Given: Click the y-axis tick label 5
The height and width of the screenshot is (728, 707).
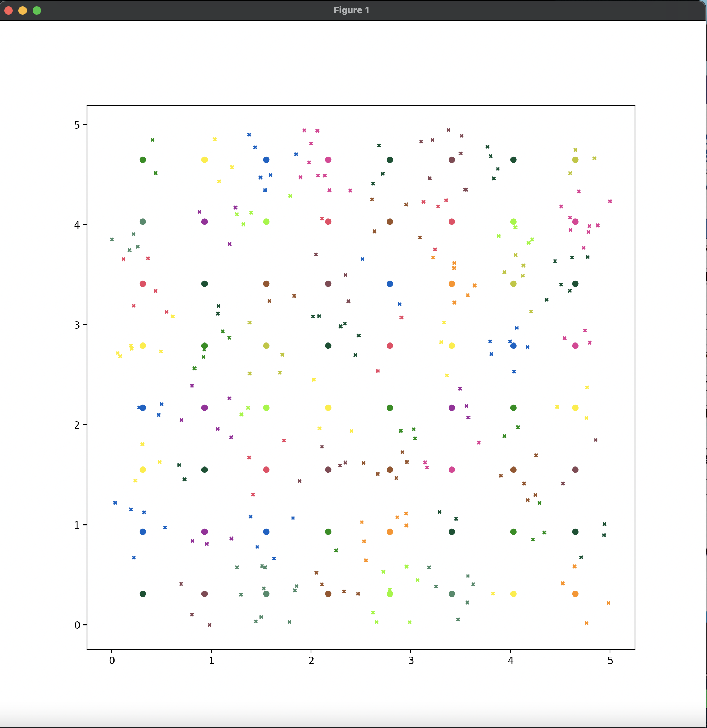Looking at the screenshot, I should pyautogui.click(x=77, y=125).
